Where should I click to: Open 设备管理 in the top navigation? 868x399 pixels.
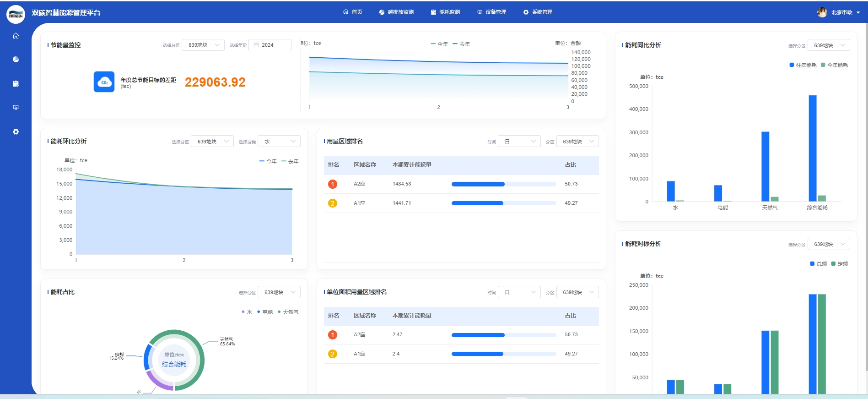(492, 12)
